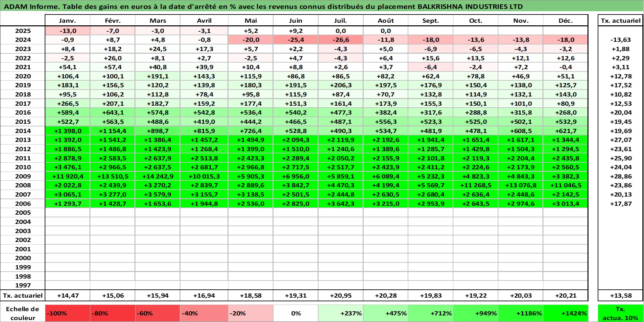The height and width of the screenshot is (322, 644).
Task: Select the Sept. column header
Action: point(431,20)
